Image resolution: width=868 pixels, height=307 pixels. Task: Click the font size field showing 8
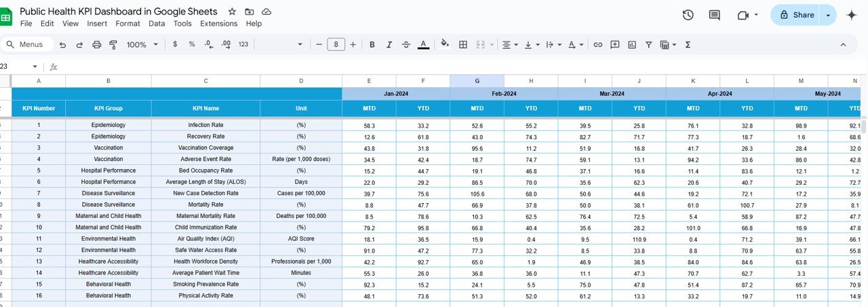point(336,44)
